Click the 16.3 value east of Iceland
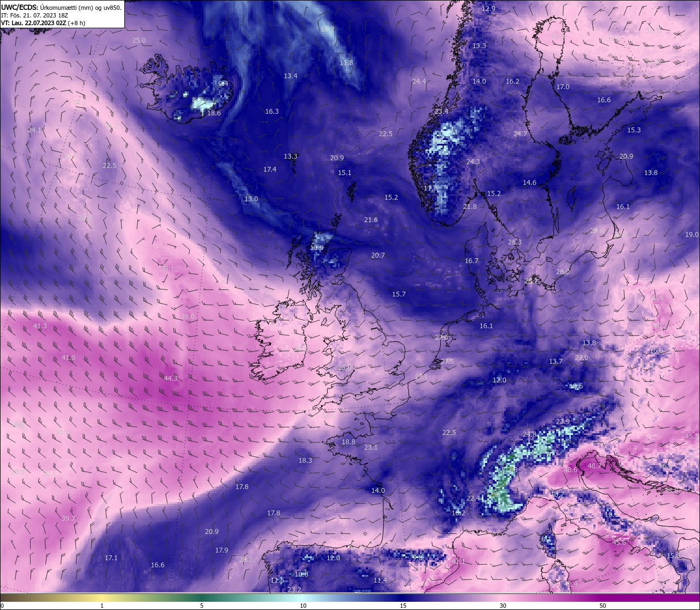 pyautogui.click(x=272, y=111)
